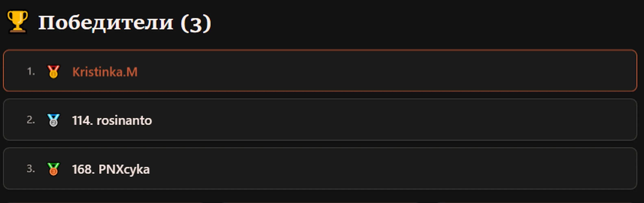Click gap between Kristinka.M and rosinanto cards
This screenshot has width=644, height=203.
[x=320, y=95]
